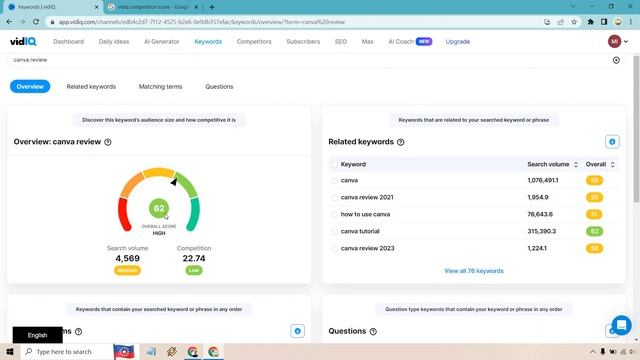The image size is (640, 360).
Task: Click help icon next to Overview heading
Action: (108, 142)
